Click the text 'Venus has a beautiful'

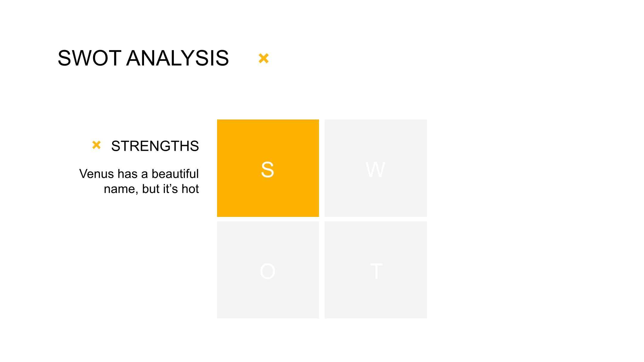[139, 174]
